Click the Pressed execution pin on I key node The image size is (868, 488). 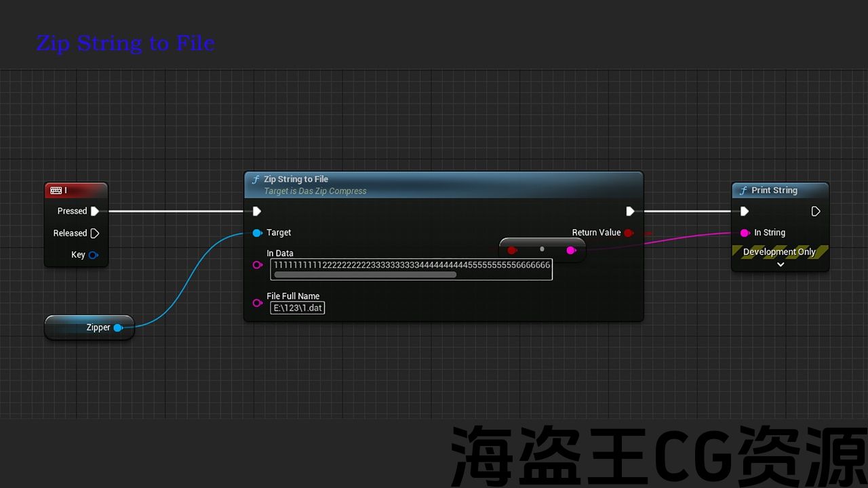tap(95, 211)
